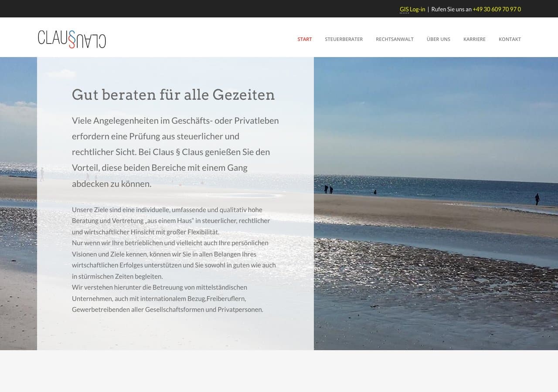Click the grey area below the beach banner

279,371
